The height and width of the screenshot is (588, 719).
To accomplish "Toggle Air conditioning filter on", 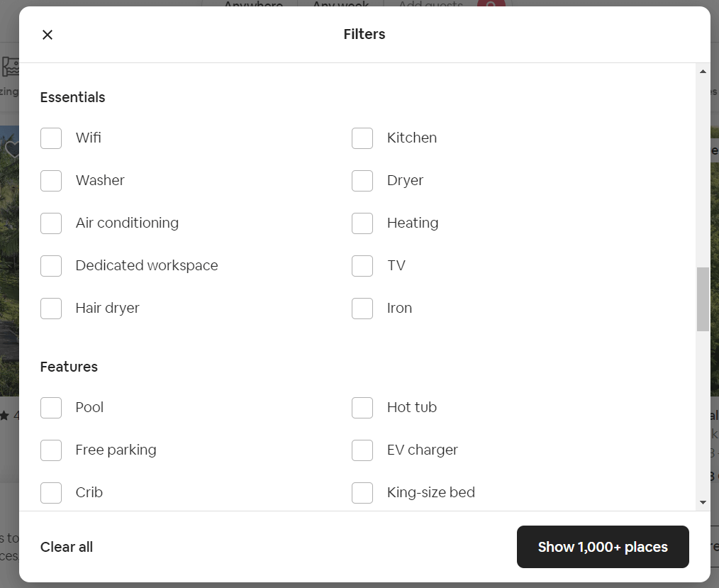I will click(x=51, y=223).
